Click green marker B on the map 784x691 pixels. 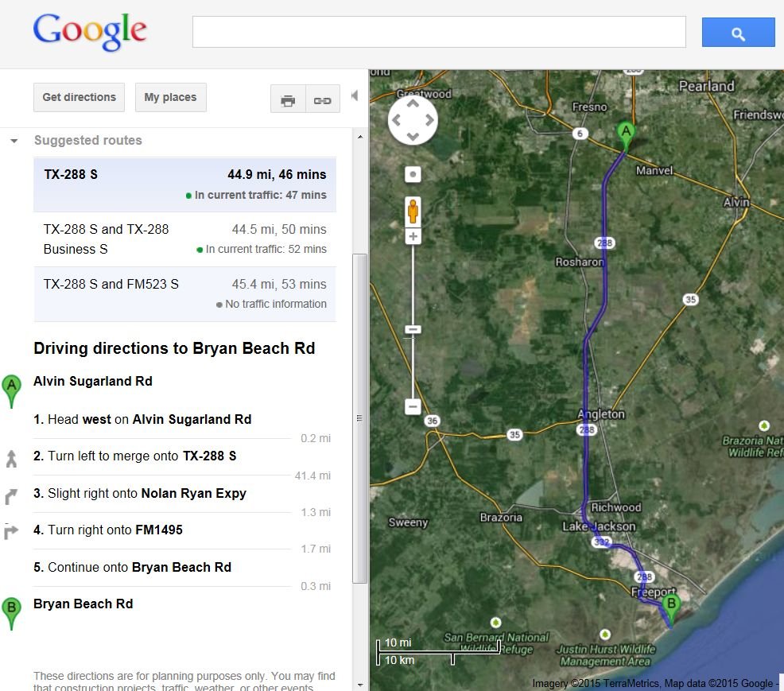671,608
